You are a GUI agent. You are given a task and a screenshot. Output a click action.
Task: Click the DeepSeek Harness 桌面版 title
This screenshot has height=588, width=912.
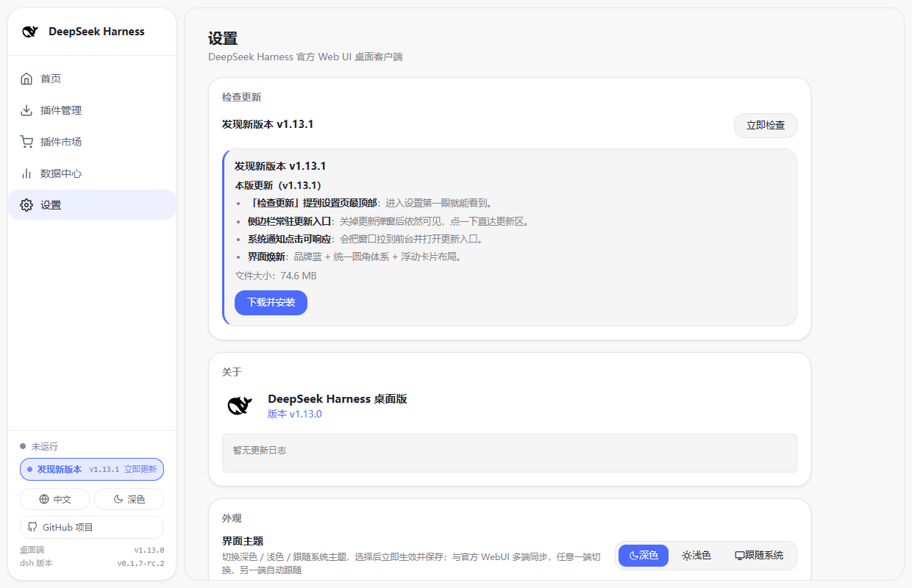[x=338, y=398]
